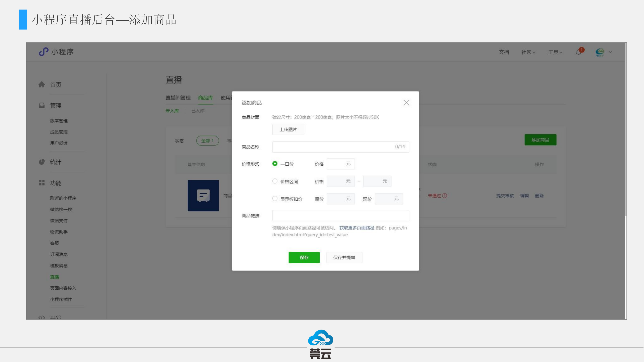Close the 添加商品 dialog with X

tap(406, 103)
